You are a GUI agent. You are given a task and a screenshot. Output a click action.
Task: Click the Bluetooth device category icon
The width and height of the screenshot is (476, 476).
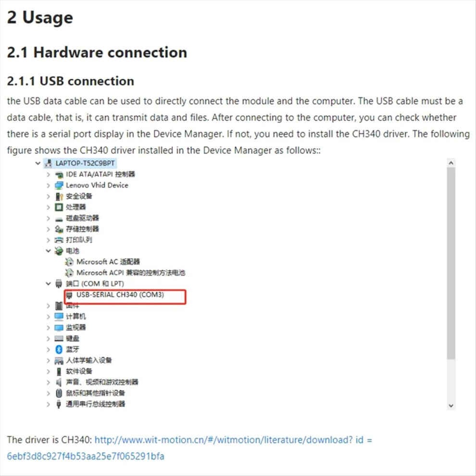point(59,350)
